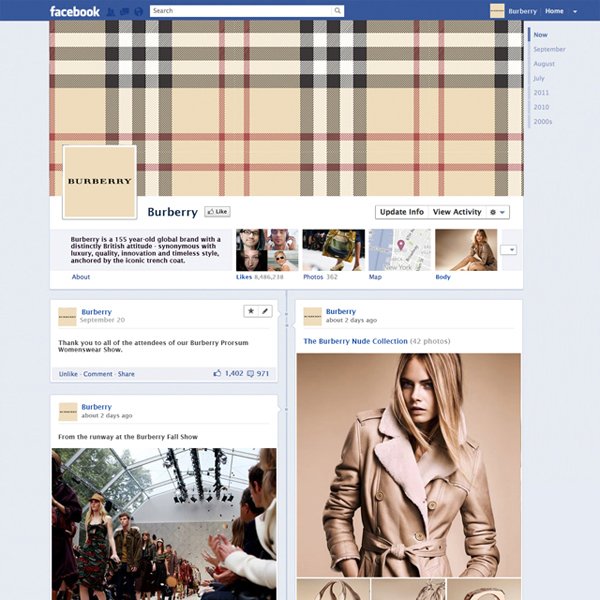This screenshot has height=600, width=600.
Task: Click Comment on the September 20 post
Action: (98, 374)
